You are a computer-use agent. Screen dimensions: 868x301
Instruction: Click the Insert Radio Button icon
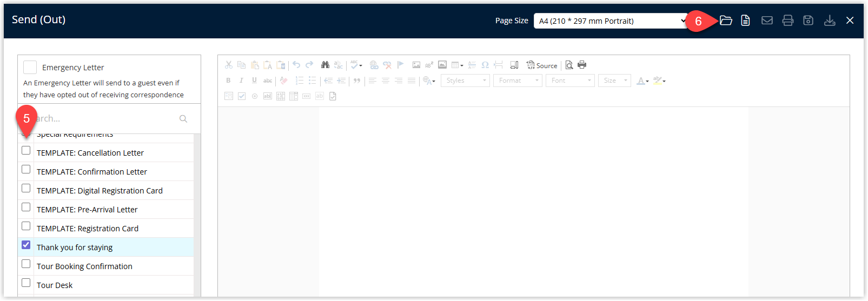(255, 96)
